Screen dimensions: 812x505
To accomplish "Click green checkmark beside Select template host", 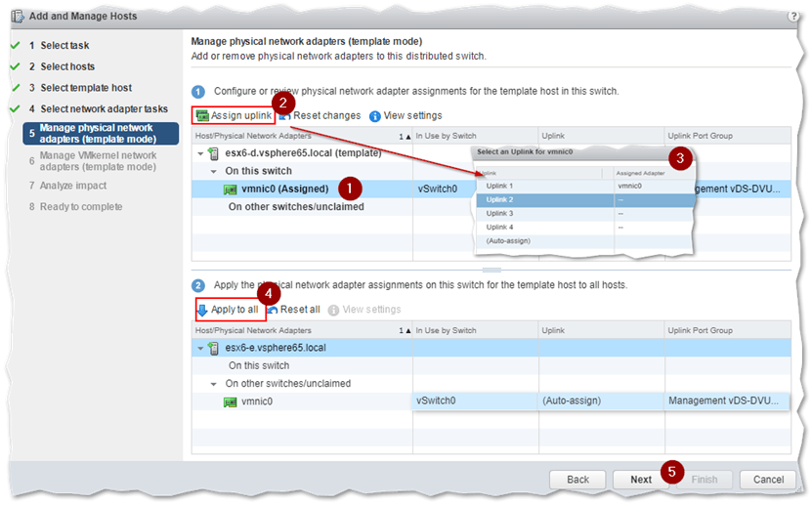I will (x=15, y=88).
